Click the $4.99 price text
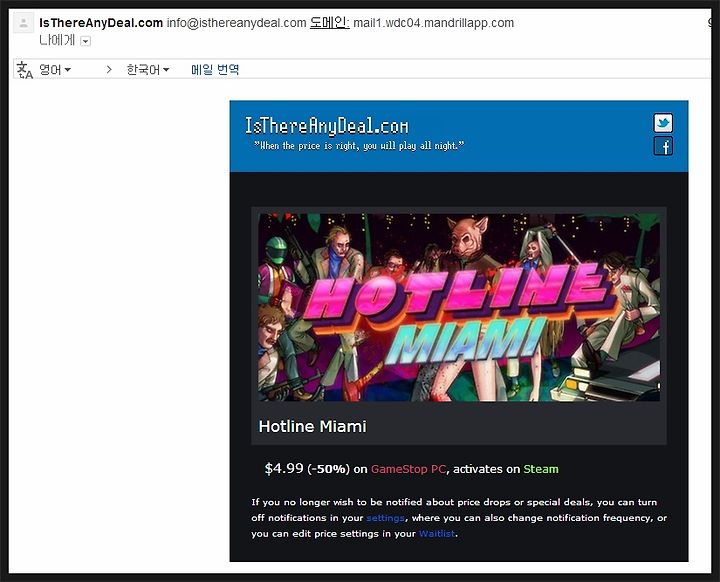720x582 pixels. 284,469
